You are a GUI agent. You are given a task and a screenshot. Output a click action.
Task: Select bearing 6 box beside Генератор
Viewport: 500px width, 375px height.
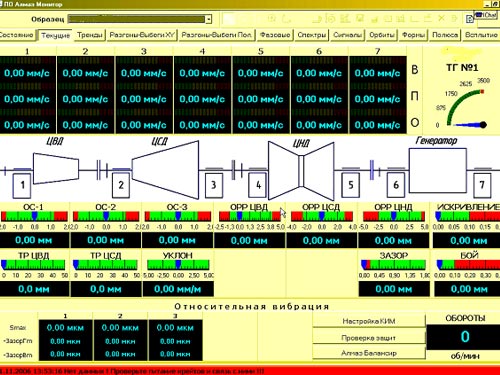396,185
